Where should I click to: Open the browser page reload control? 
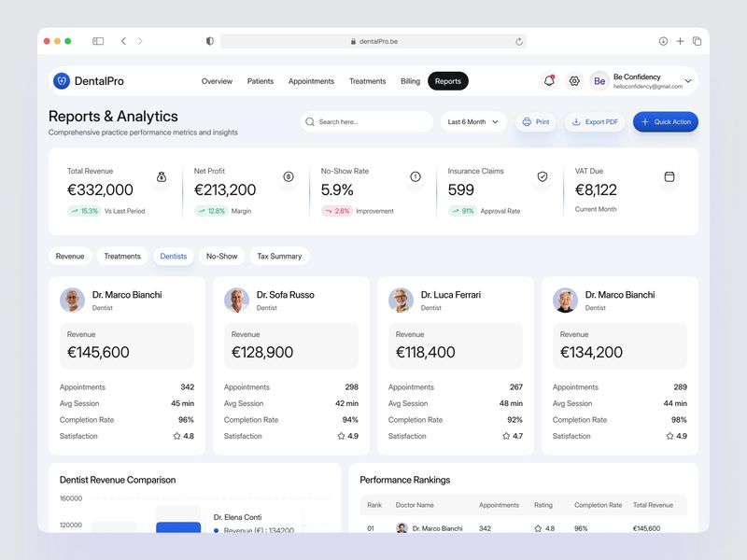click(518, 40)
